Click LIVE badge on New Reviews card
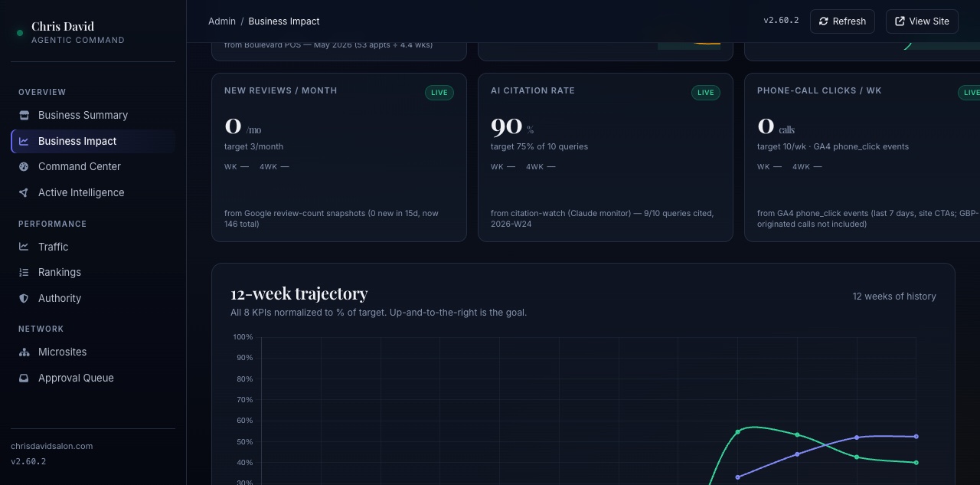 pos(439,93)
